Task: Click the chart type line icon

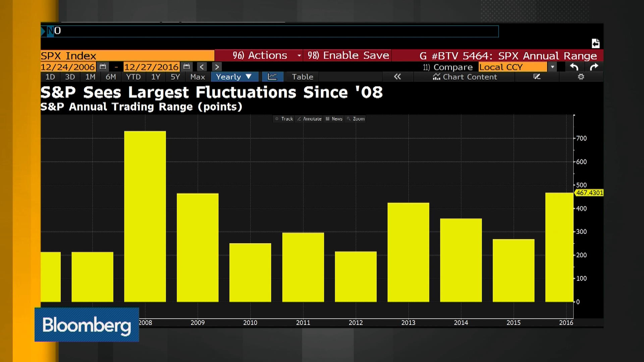Action: pyautogui.click(x=272, y=77)
